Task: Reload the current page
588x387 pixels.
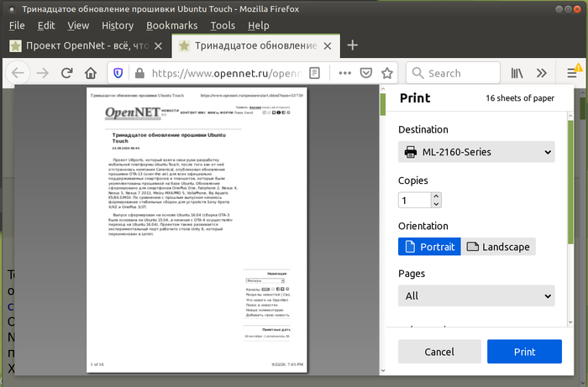Action: click(66, 73)
